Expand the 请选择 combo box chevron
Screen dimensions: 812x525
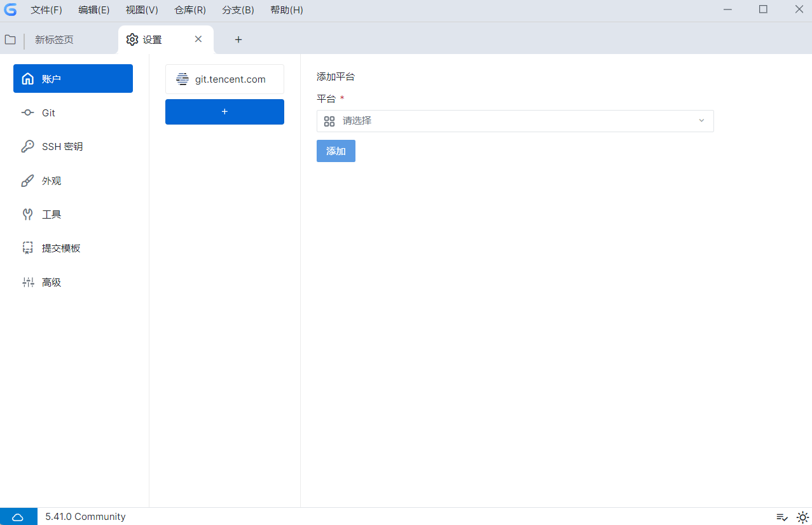point(701,121)
